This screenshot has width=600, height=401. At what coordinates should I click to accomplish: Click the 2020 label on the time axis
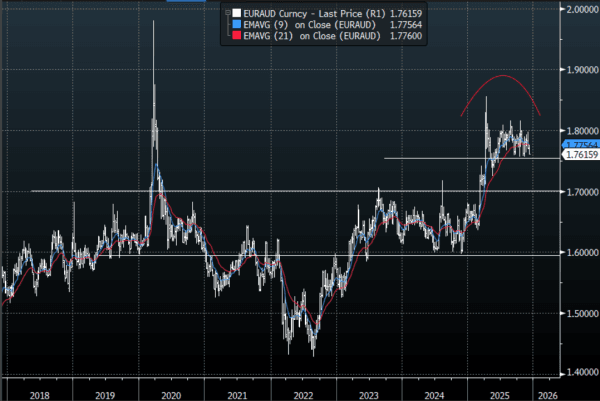(171, 396)
